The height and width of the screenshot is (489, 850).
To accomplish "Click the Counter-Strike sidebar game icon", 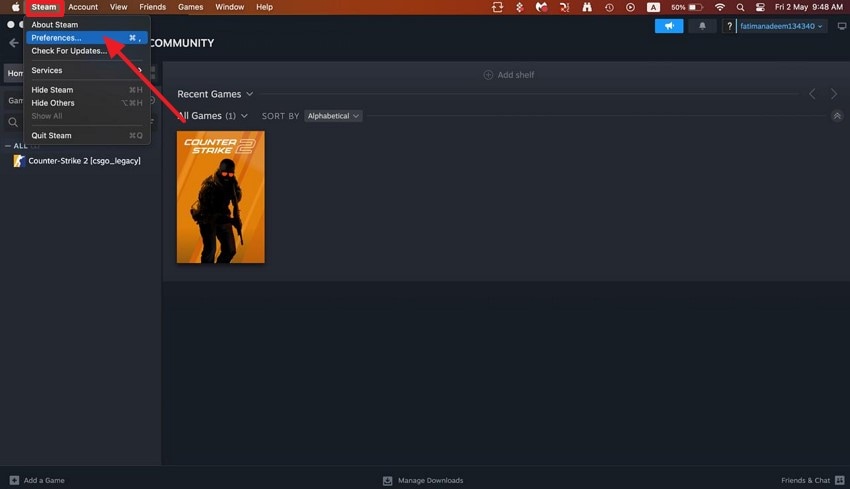I will [x=19, y=161].
